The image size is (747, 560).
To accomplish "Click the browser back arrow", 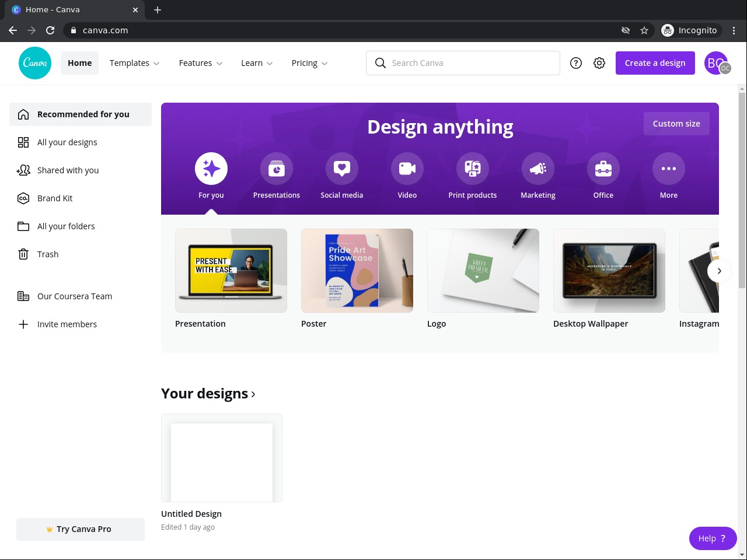I will (13, 30).
